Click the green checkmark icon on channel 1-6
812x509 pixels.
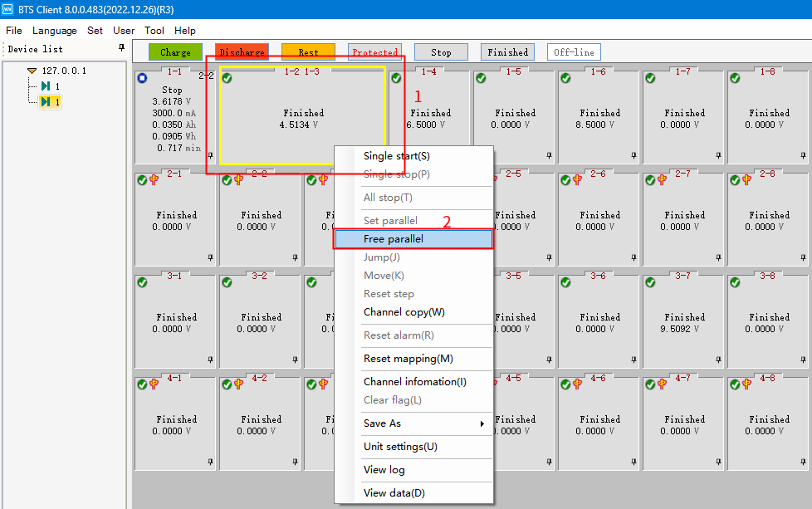pyautogui.click(x=565, y=78)
